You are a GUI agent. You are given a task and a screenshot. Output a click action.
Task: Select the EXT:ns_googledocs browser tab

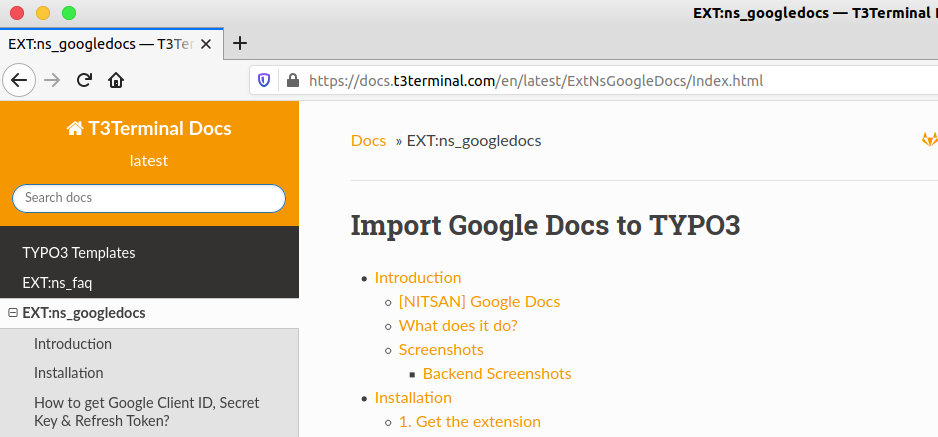[111, 44]
